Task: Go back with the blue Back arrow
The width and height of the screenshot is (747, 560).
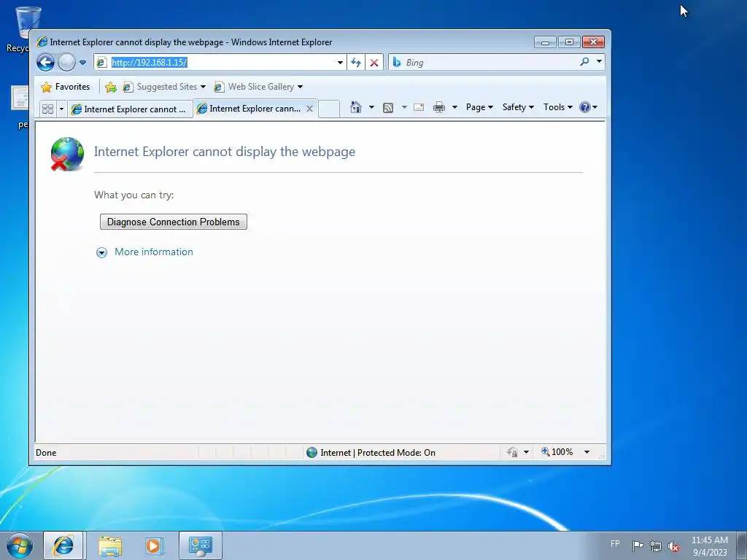Action: coord(45,63)
